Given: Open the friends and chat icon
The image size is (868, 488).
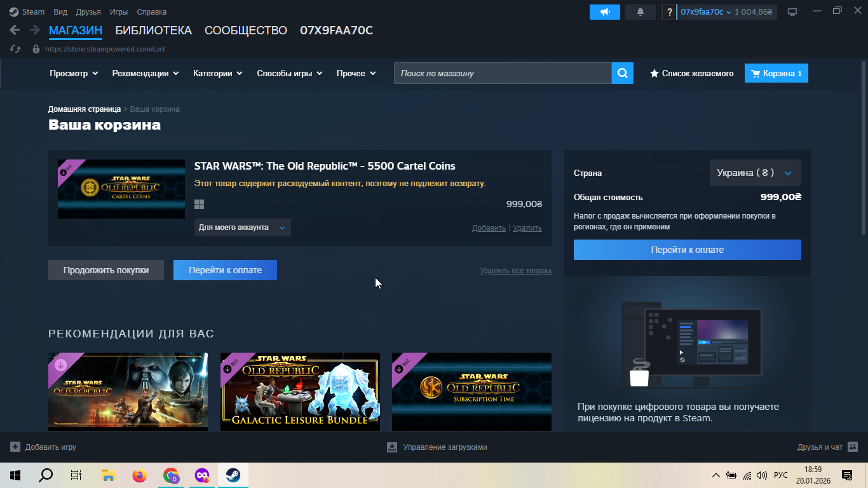Looking at the screenshot, I should pyautogui.click(x=853, y=447).
